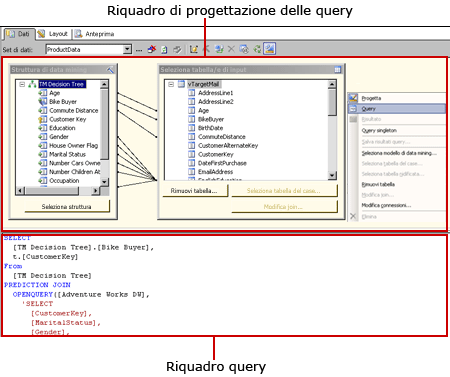Click the blue-green tables icon in toolbar
The image size is (450, 377).
[x=219, y=49]
